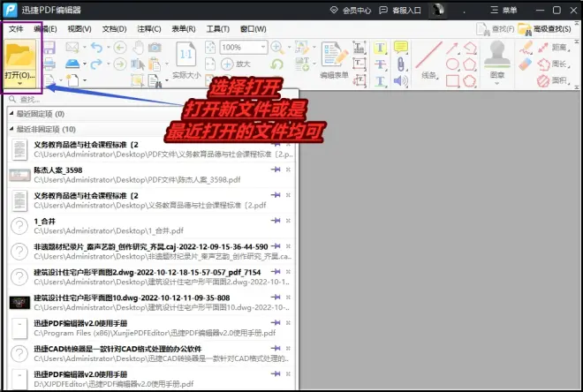
Task: Select the Hand tool icon
Action: click(139, 47)
